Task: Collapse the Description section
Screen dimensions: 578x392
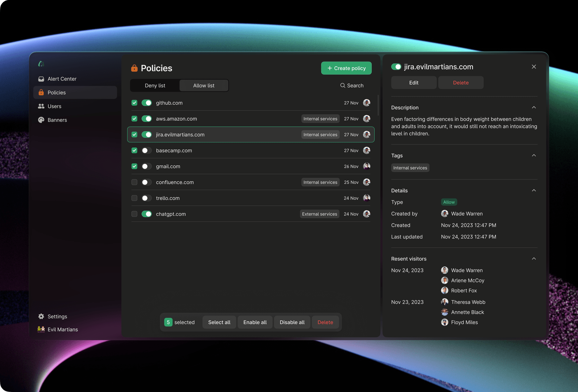Action: pos(534,107)
